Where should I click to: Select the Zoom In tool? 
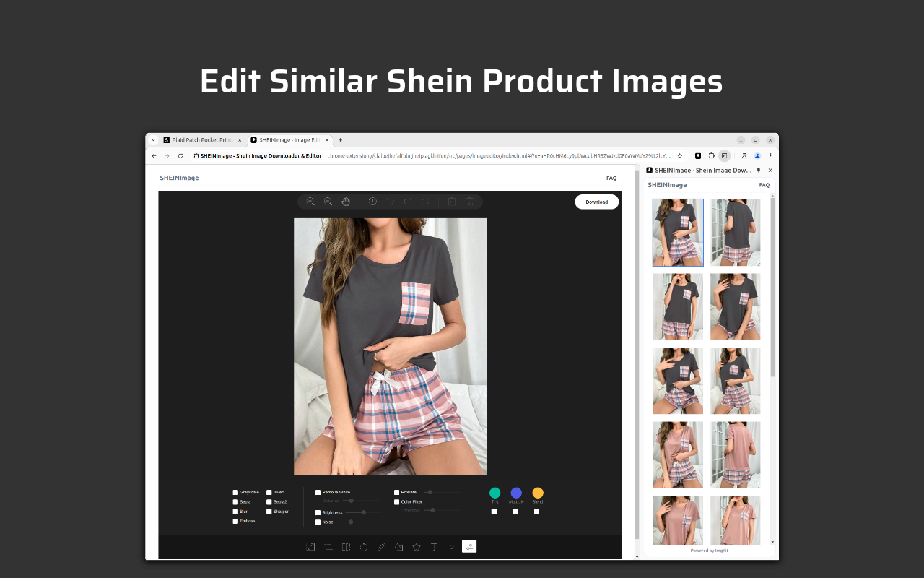click(310, 202)
